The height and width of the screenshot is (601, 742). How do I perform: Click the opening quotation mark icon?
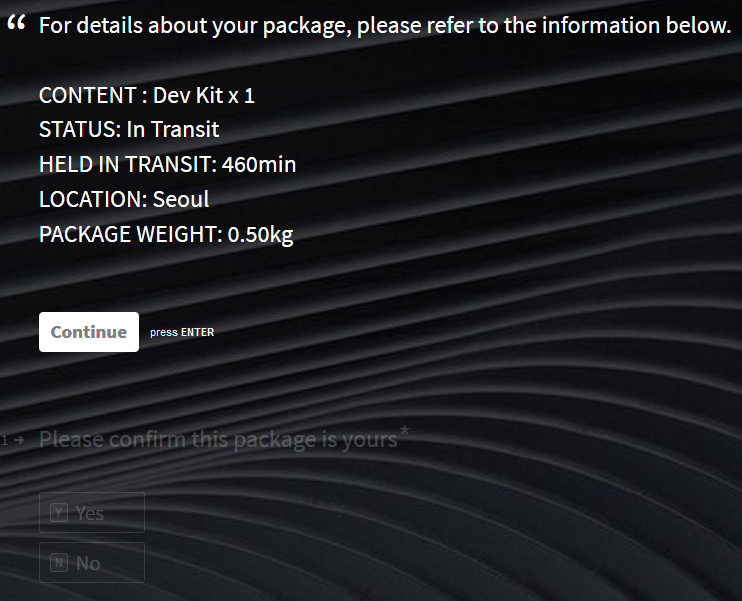click(15, 24)
